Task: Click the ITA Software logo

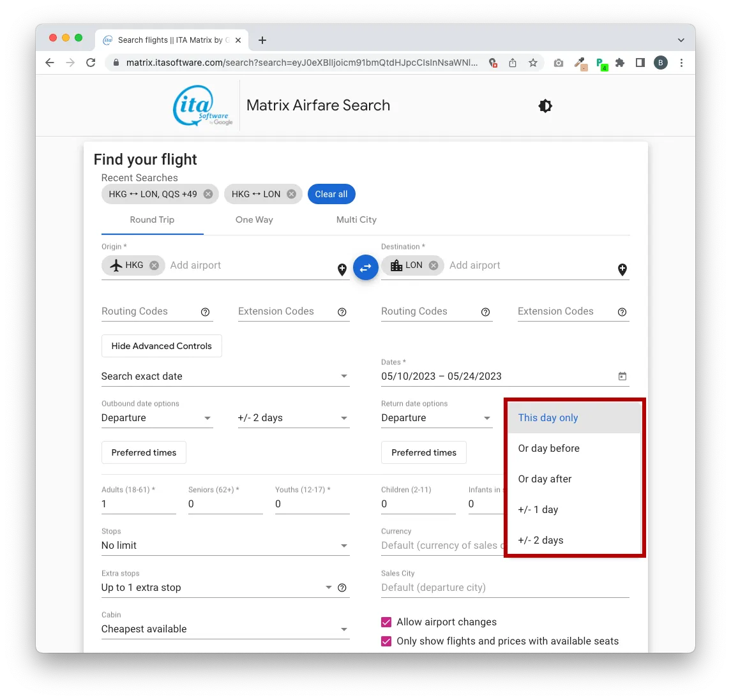Action: pos(203,106)
